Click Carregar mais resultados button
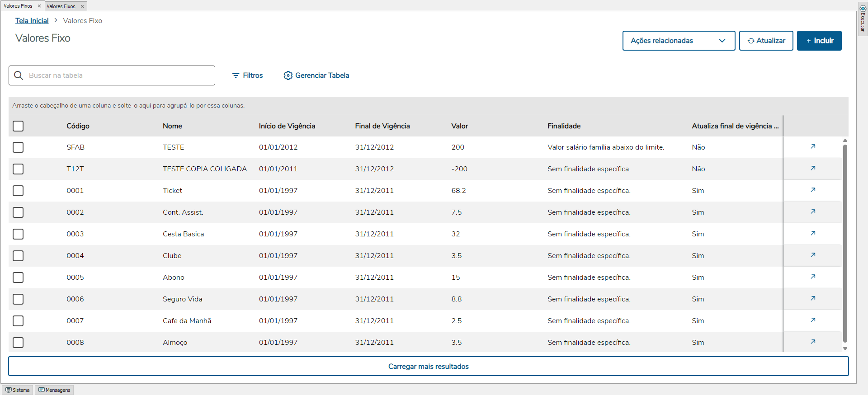The image size is (868, 395). point(428,366)
